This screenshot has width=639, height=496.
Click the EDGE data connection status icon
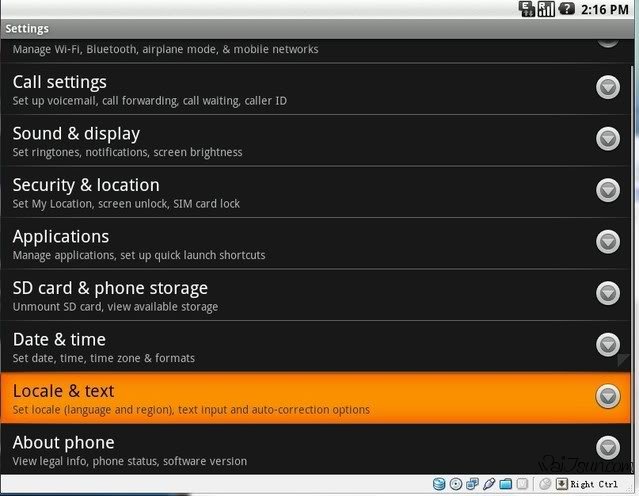pos(527,9)
